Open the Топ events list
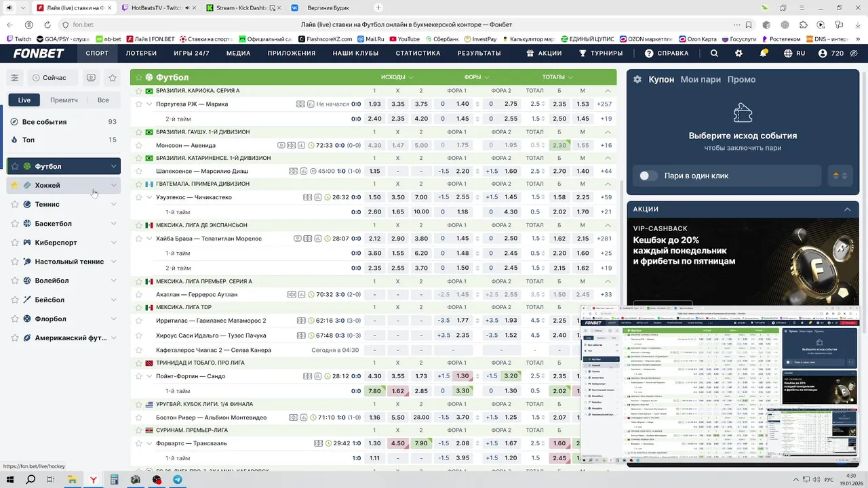The width and height of the screenshot is (868, 488). [x=64, y=140]
